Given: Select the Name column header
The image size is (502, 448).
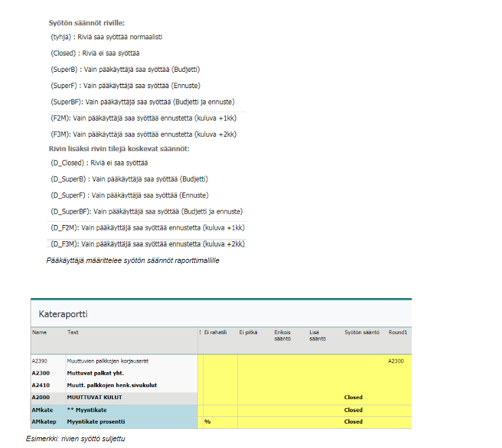Looking at the screenshot, I should pos(39,332).
